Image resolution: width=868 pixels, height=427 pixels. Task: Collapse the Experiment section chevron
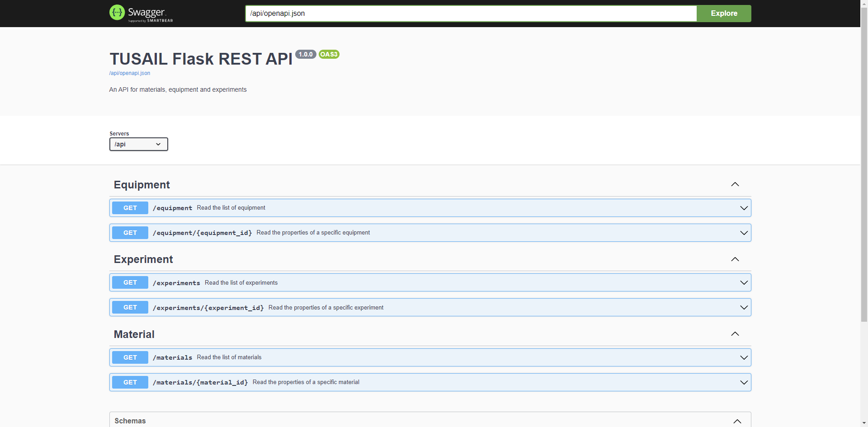pos(735,259)
